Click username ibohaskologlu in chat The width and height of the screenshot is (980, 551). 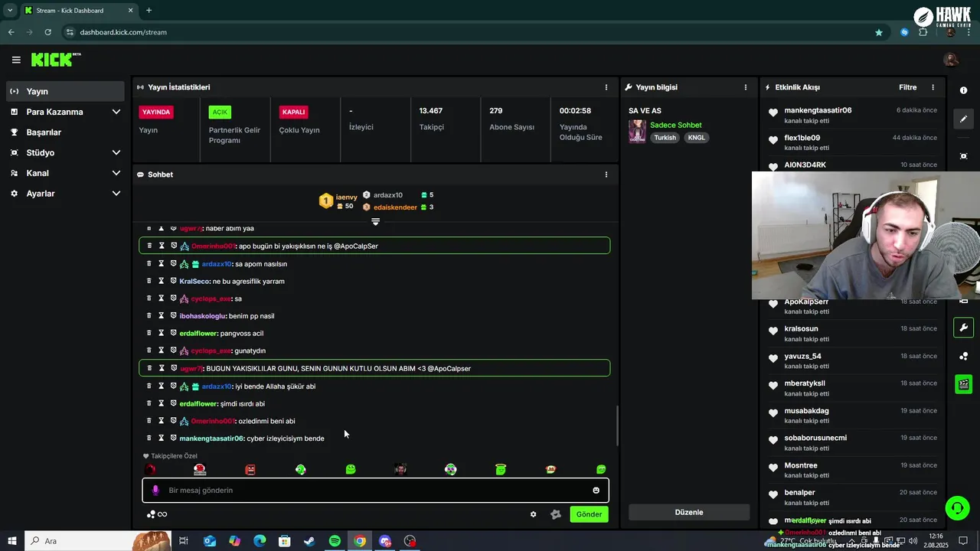pos(202,316)
